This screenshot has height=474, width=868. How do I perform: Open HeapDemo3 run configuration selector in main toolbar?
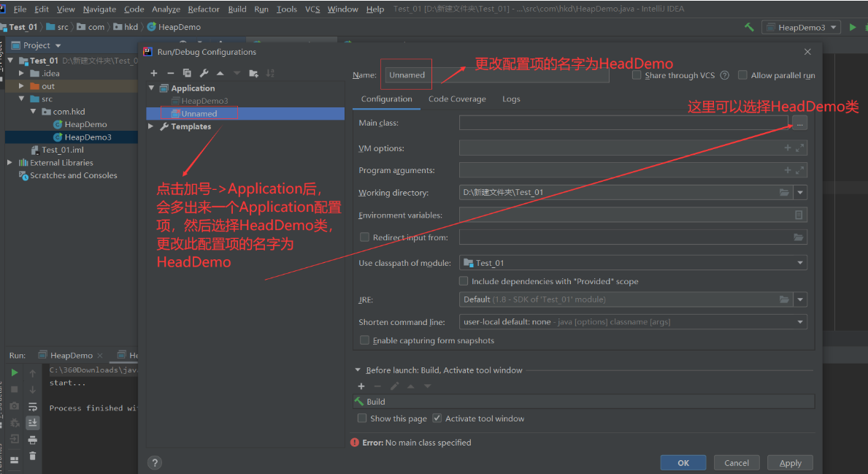click(x=802, y=27)
